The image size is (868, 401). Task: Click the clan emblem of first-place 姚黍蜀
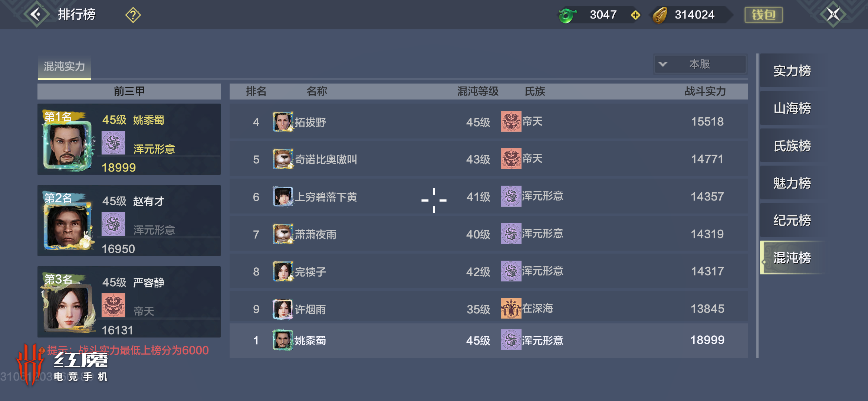pyautogui.click(x=114, y=143)
